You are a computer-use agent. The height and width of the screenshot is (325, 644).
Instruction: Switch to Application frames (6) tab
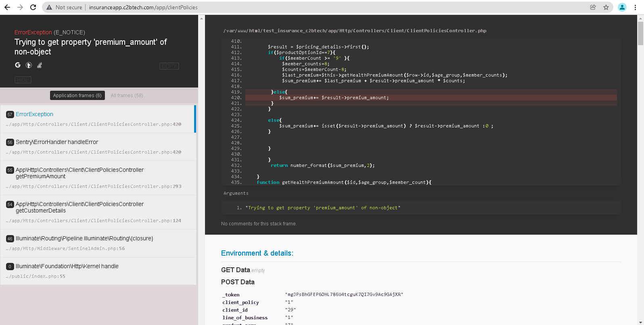point(77,96)
